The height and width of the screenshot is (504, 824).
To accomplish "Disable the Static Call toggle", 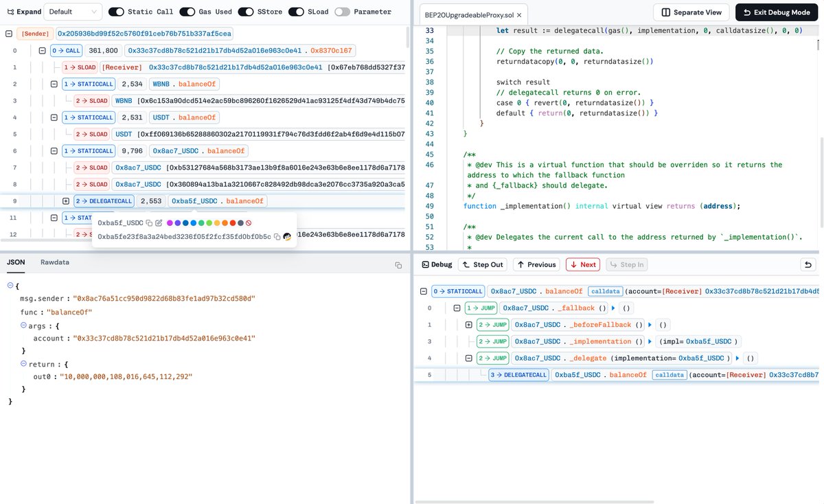I will click(116, 12).
